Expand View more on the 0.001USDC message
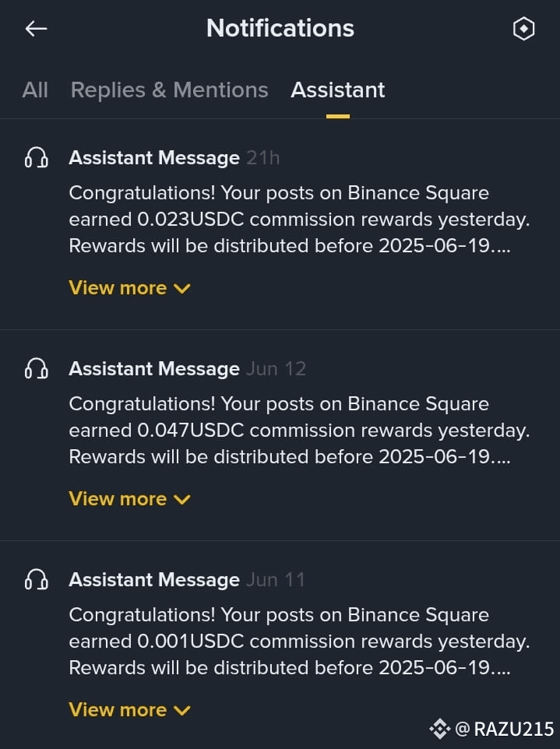560x749 pixels. point(129,709)
